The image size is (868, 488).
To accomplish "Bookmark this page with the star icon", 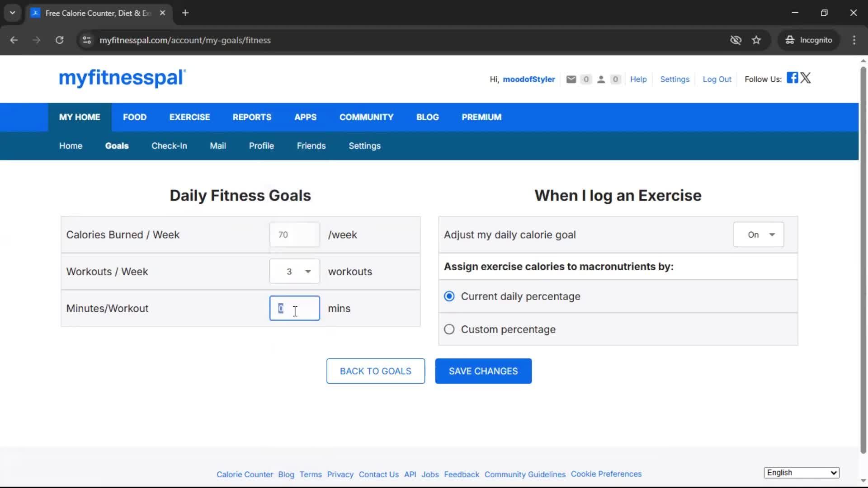I will [756, 40].
